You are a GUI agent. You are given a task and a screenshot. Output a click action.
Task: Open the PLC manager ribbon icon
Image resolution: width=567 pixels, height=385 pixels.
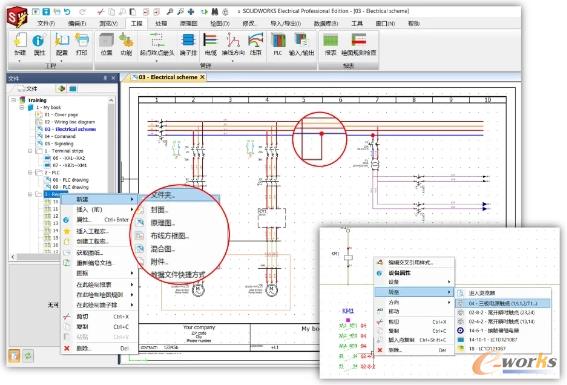pos(278,44)
